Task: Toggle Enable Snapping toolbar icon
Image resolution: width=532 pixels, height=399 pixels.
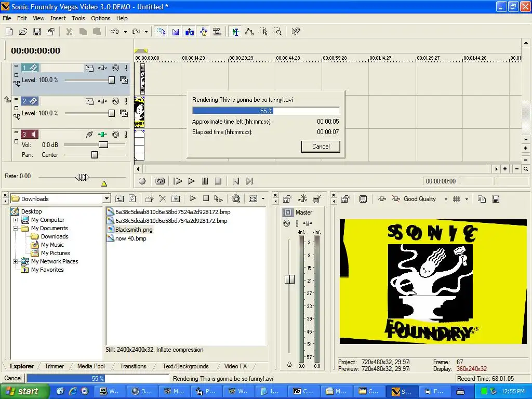Action: (x=162, y=32)
